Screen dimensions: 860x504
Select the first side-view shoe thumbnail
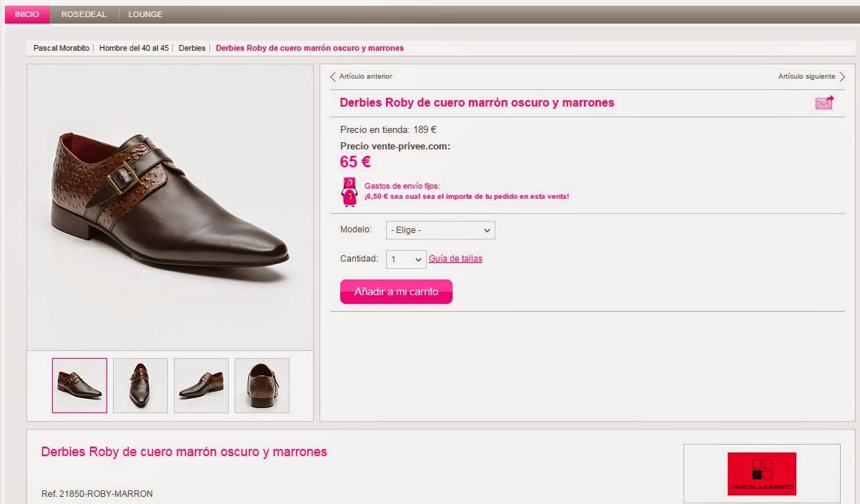click(x=79, y=385)
